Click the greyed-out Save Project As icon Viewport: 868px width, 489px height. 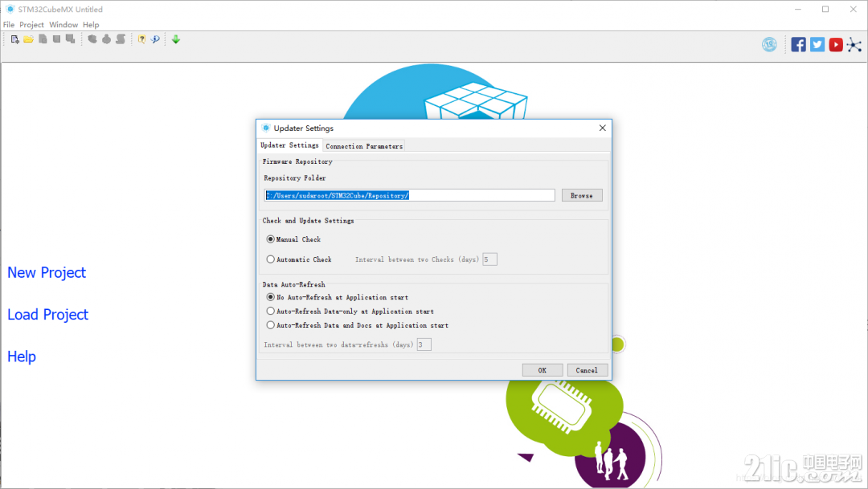coord(70,39)
